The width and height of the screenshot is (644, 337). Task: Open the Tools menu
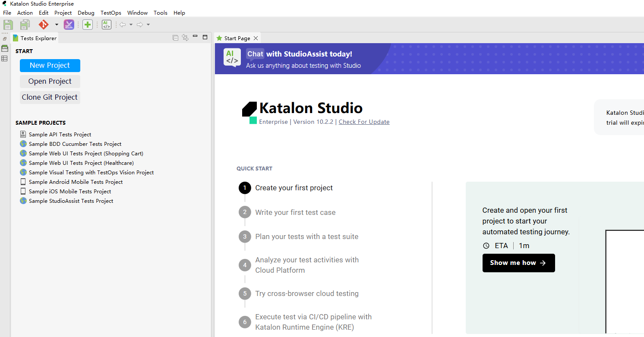coord(161,13)
